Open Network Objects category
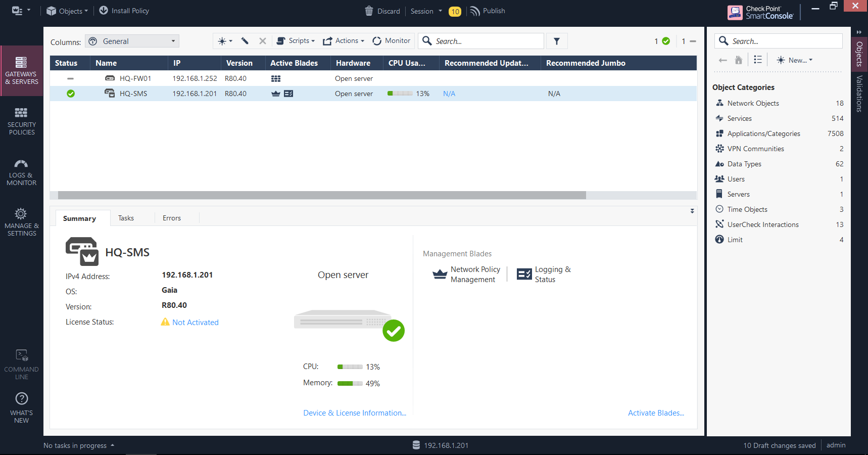 (x=779, y=103)
